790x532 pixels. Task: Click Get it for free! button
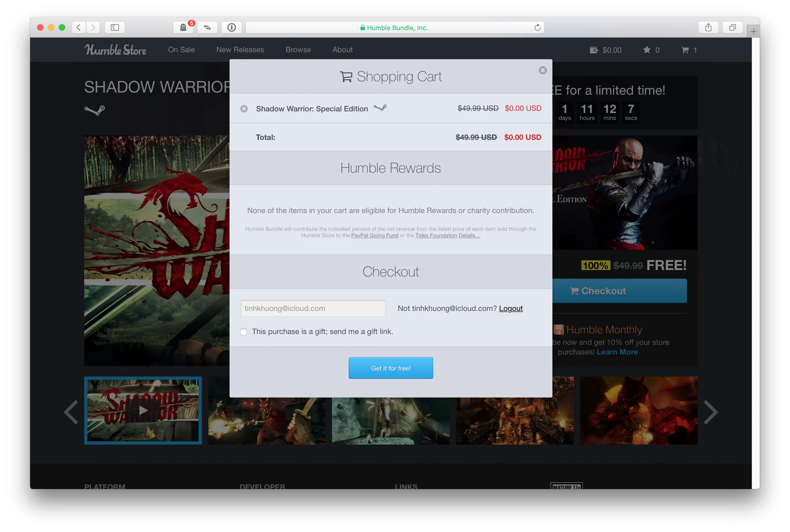point(390,368)
